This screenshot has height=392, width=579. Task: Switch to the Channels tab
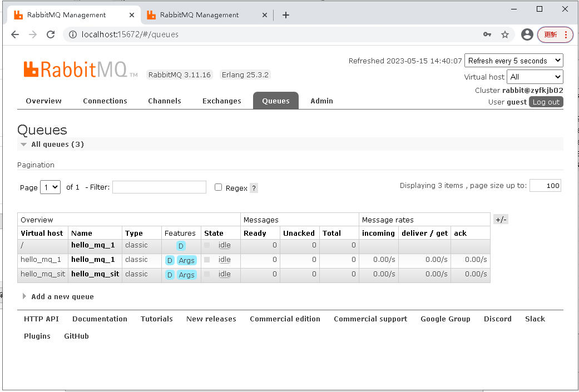click(x=164, y=101)
